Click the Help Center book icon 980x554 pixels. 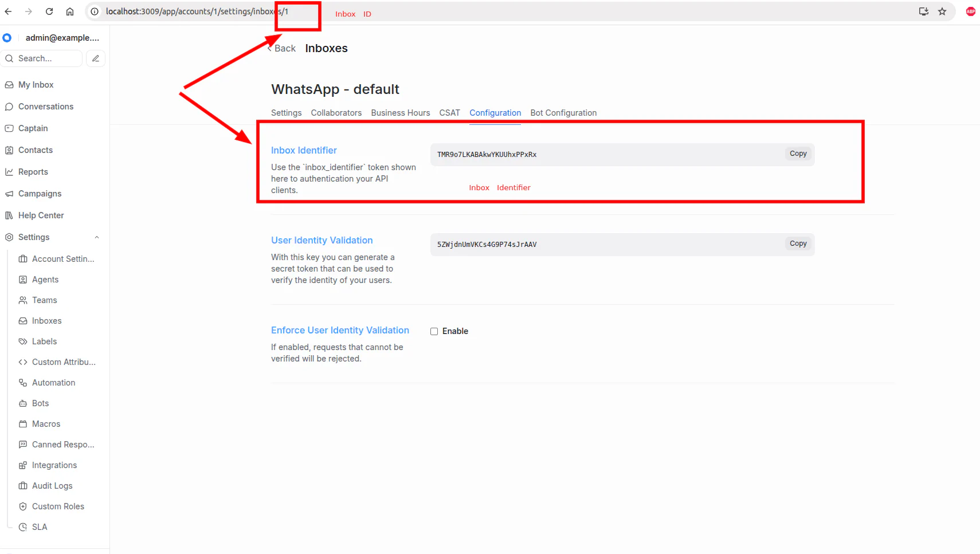pos(9,215)
